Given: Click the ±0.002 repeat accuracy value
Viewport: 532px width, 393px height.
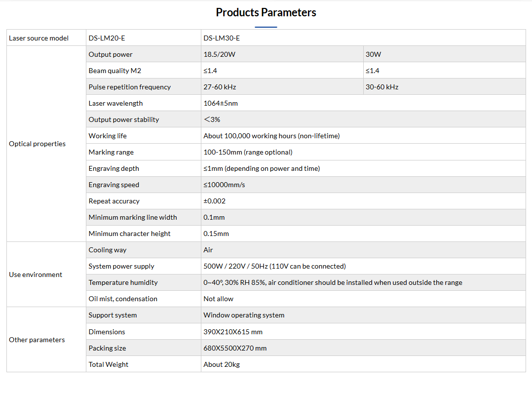Looking at the screenshot, I should pyautogui.click(x=215, y=201).
